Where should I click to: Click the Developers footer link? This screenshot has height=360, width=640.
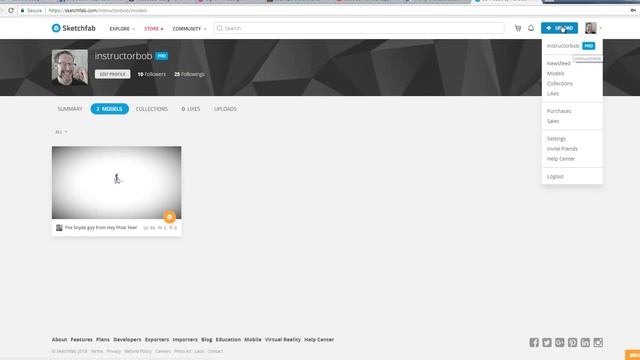127,340
